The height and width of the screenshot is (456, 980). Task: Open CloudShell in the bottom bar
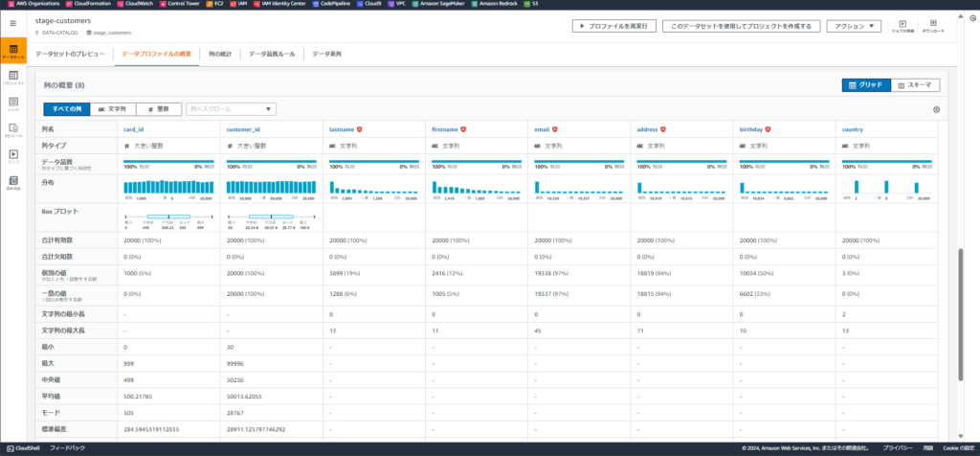pyautogui.click(x=21, y=448)
